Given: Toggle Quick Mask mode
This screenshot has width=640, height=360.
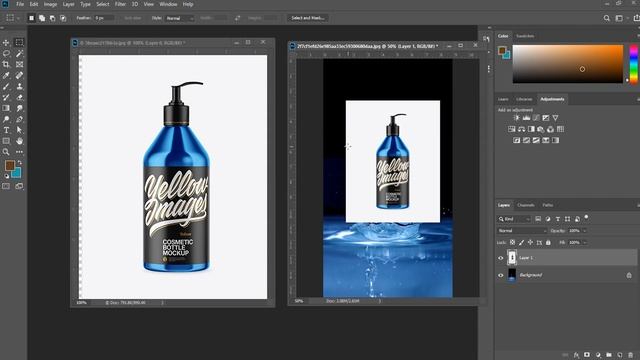Looking at the screenshot, I should tap(6, 187).
